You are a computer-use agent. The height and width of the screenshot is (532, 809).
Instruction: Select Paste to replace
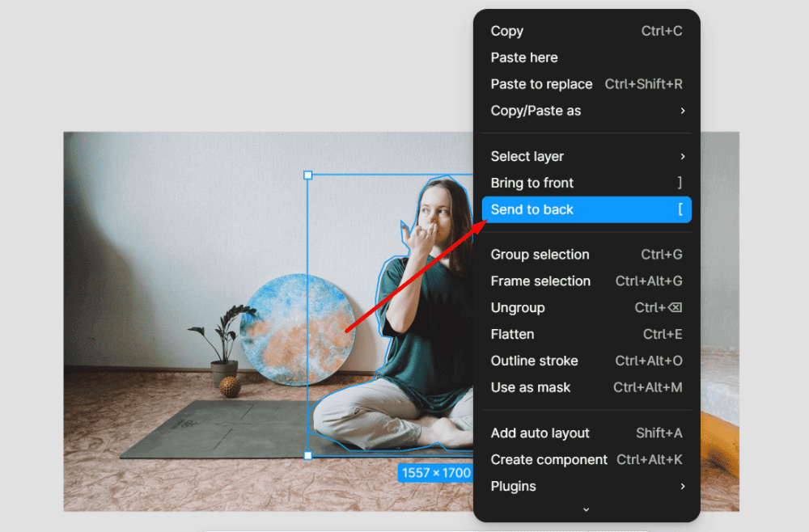(586, 84)
